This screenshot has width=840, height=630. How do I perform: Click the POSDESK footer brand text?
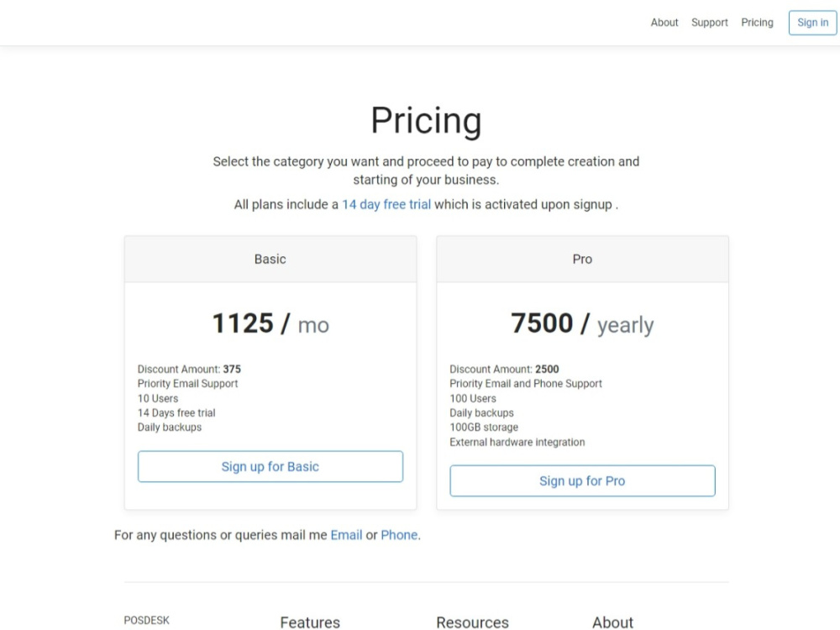[x=147, y=621]
